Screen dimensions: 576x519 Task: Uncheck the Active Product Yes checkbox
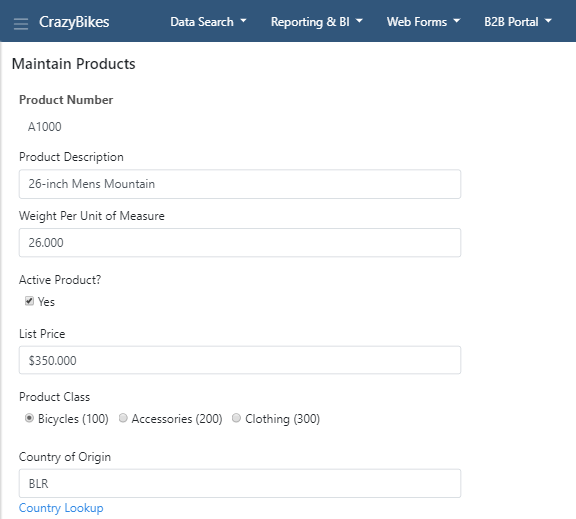[29, 301]
